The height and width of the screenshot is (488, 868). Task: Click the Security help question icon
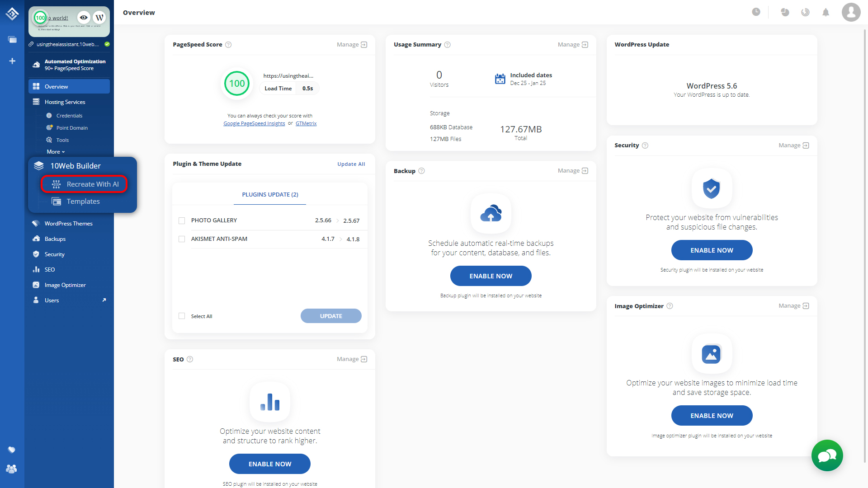point(645,145)
